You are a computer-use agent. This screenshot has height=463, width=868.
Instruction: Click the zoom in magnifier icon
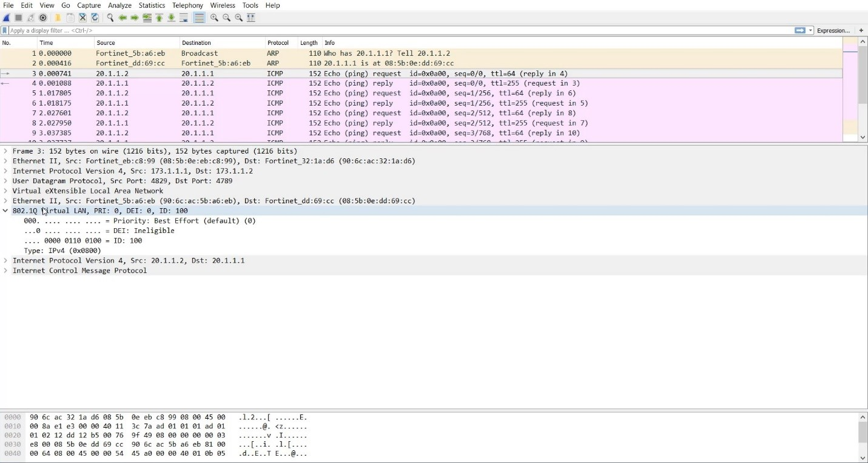(x=214, y=18)
